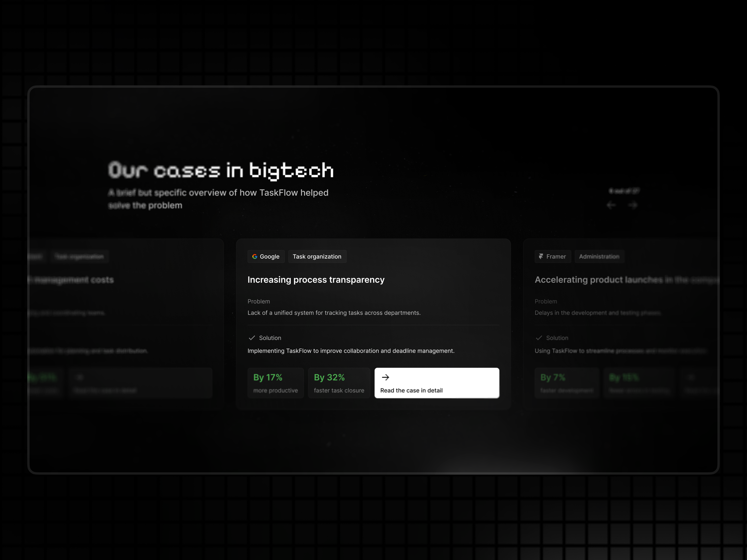
Task: Click the checkmark icon beside Solution on Framer card
Action: pyautogui.click(x=539, y=338)
